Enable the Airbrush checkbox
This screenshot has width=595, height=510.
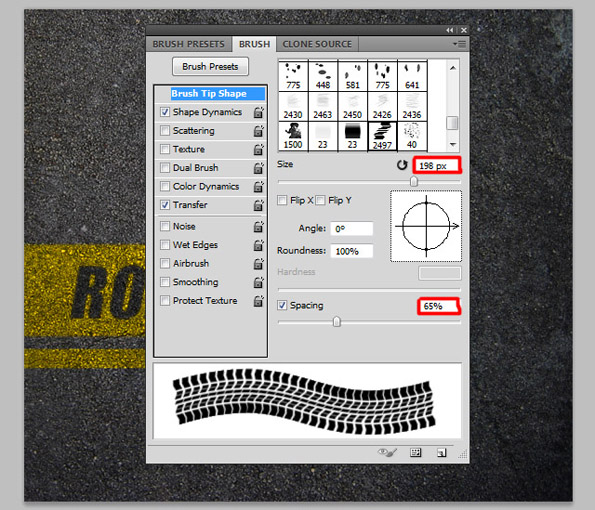pyautogui.click(x=165, y=263)
